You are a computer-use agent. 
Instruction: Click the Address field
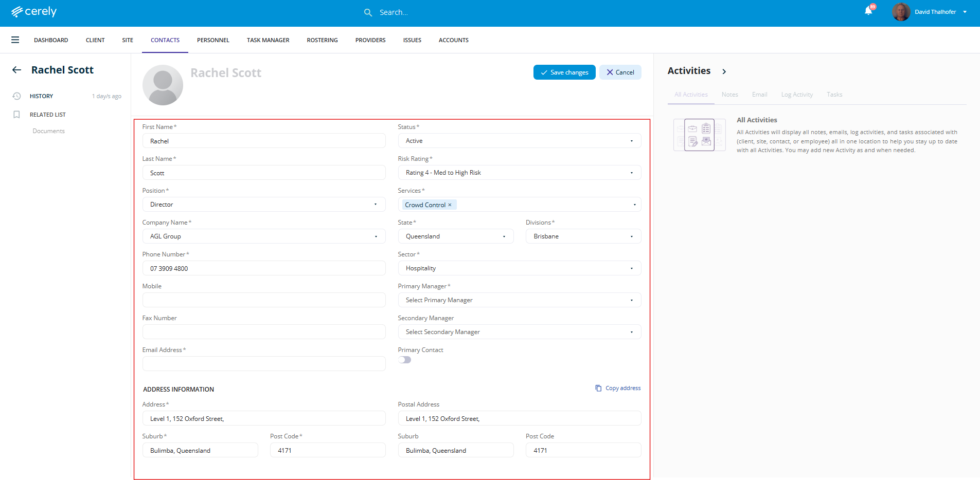click(x=264, y=418)
